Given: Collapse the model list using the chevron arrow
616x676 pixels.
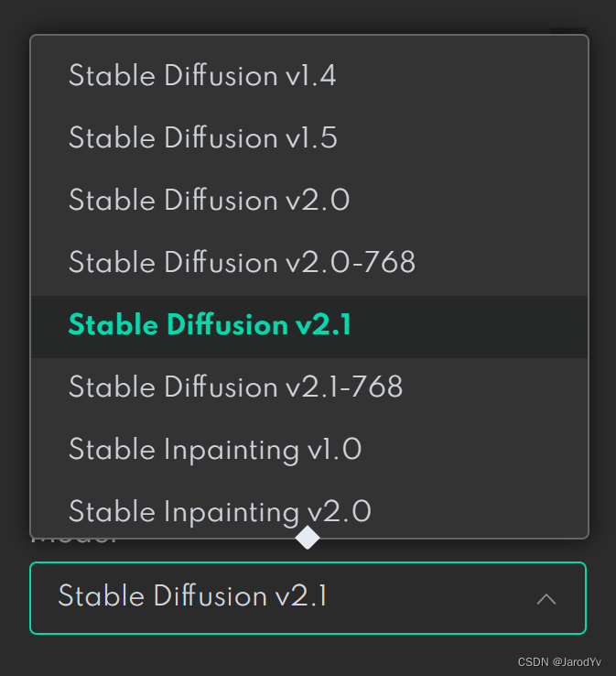Looking at the screenshot, I should point(546,599).
